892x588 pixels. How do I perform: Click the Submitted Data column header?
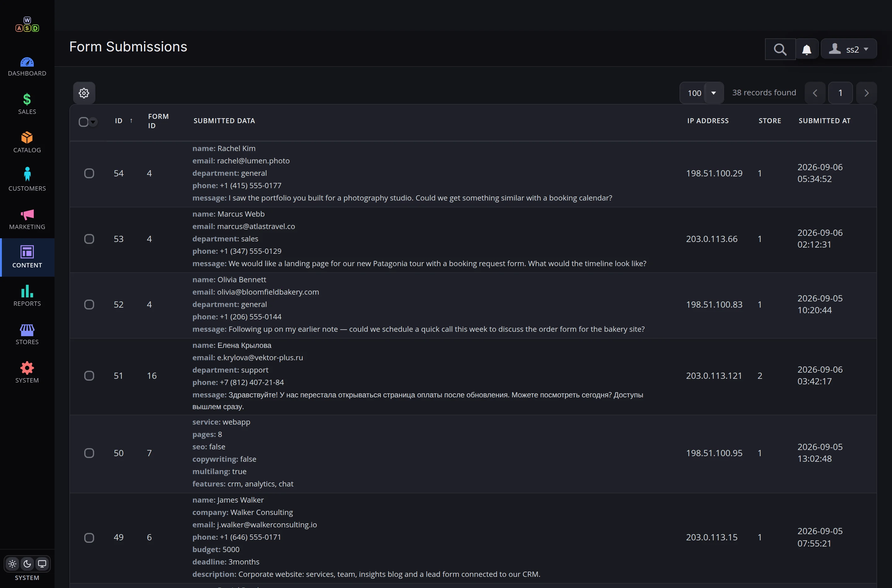[x=224, y=121]
